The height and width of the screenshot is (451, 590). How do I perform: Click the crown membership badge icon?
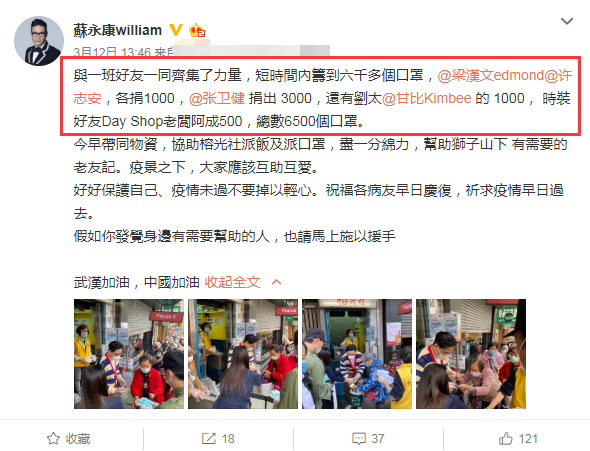point(197,30)
